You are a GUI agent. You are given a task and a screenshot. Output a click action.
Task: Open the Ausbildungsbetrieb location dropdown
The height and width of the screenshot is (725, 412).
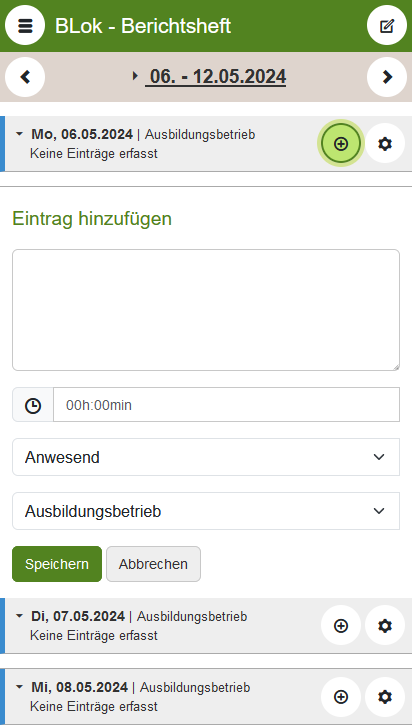tap(206, 511)
